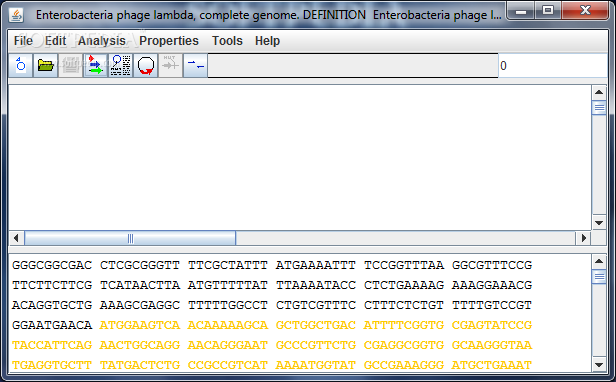Click highlighted sequence block GCCCGTTCTG

point(316,345)
